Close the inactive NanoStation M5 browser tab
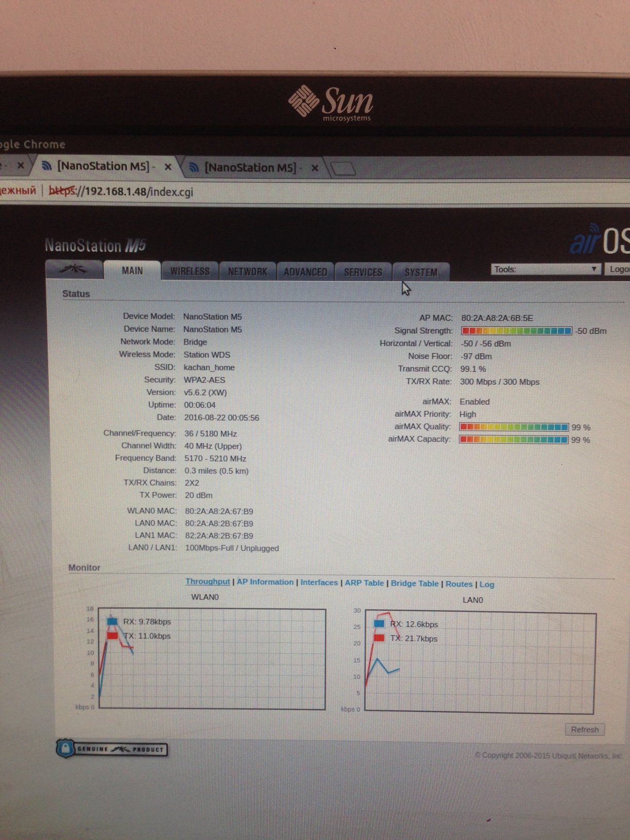This screenshot has width=630, height=840. pyautogui.click(x=315, y=168)
